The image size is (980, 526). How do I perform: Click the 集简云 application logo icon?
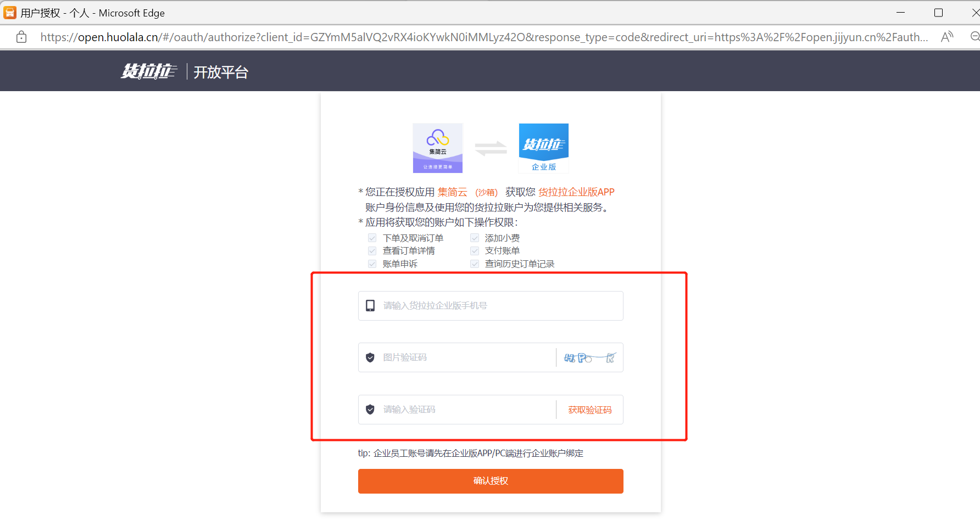tap(438, 148)
